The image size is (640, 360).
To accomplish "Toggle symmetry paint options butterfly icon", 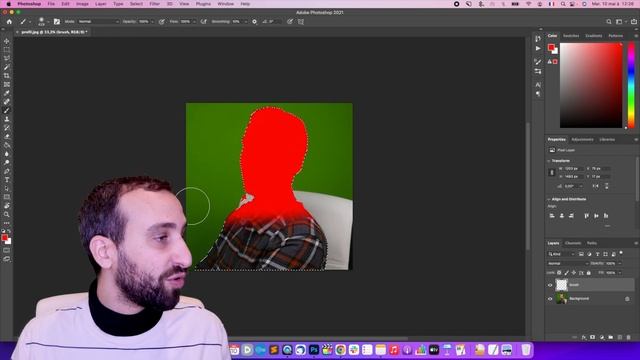I will pos(301,22).
